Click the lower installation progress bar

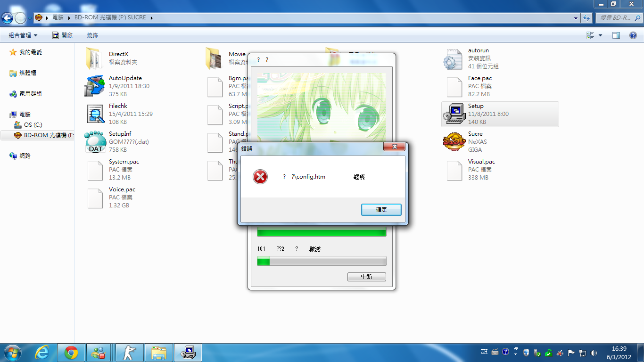[322, 261]
